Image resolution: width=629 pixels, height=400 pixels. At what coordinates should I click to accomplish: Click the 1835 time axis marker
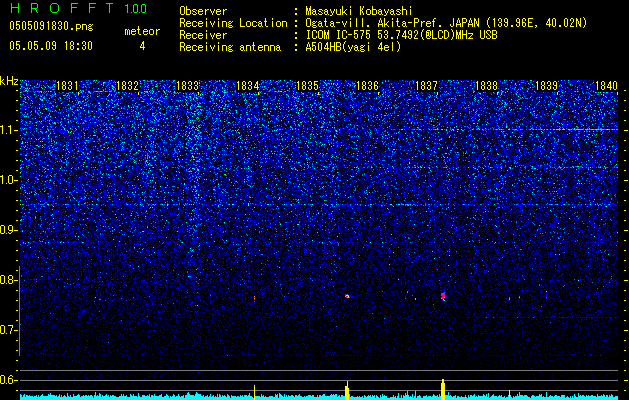point(307,85)
